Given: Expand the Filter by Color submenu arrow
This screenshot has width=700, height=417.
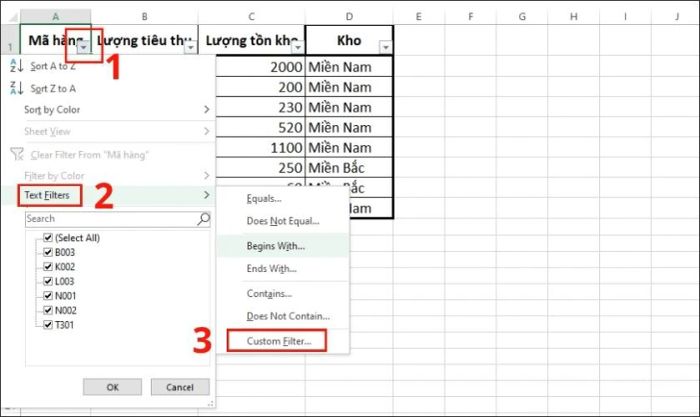Looking at the screenshot, I should tap(206, 175).
